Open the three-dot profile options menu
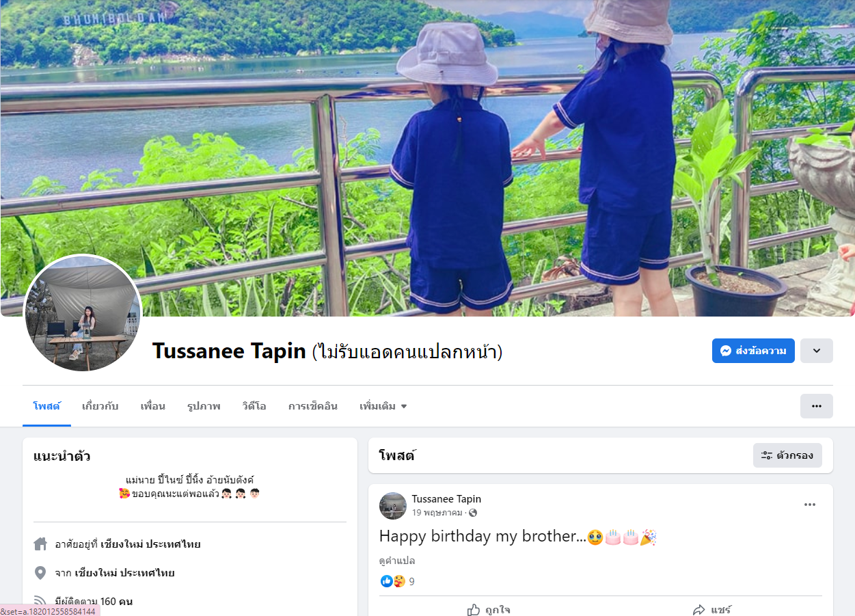The width and height of the screenshot is (855, 616). tap(817, 406)
